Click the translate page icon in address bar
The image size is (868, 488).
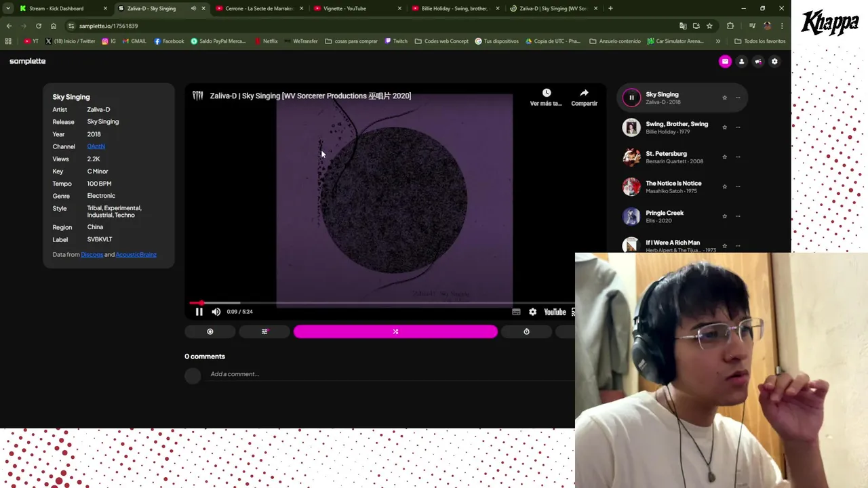tap(683, 26)
